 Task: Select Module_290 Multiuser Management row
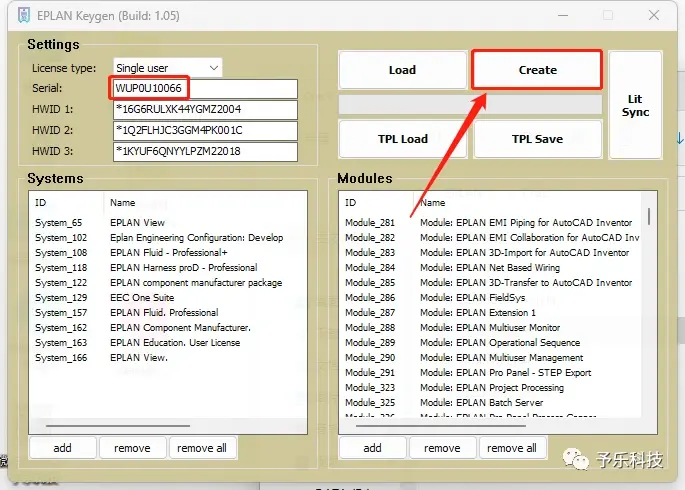tap(491, 358)
